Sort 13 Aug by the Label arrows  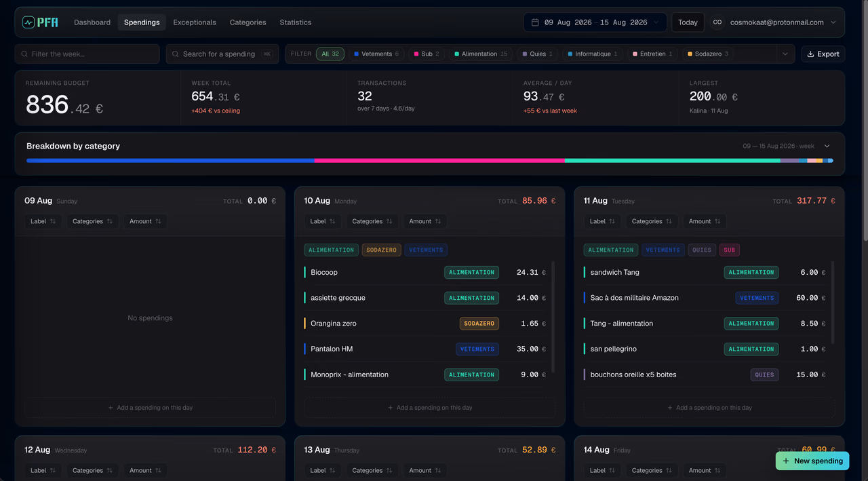(x=332, y=470)
